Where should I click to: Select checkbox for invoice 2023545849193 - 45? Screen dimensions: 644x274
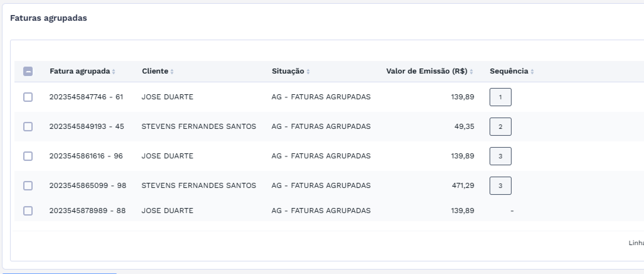click(28, 127)
